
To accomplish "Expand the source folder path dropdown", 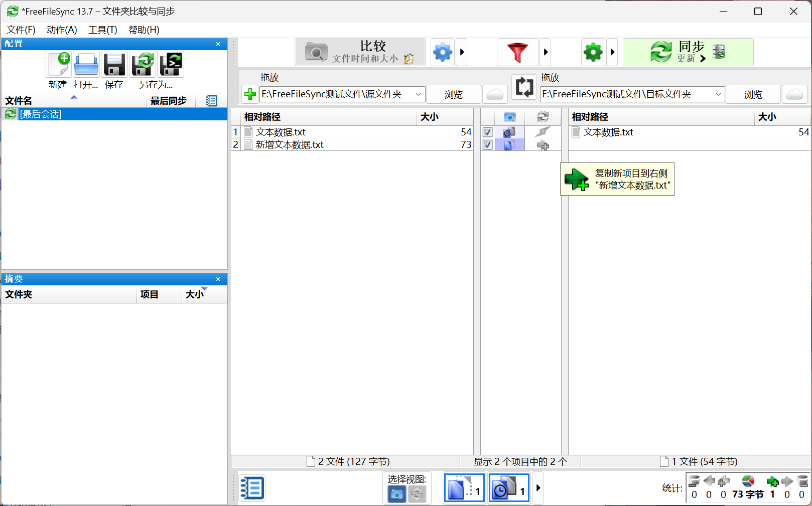I will [x=418, y=94].
